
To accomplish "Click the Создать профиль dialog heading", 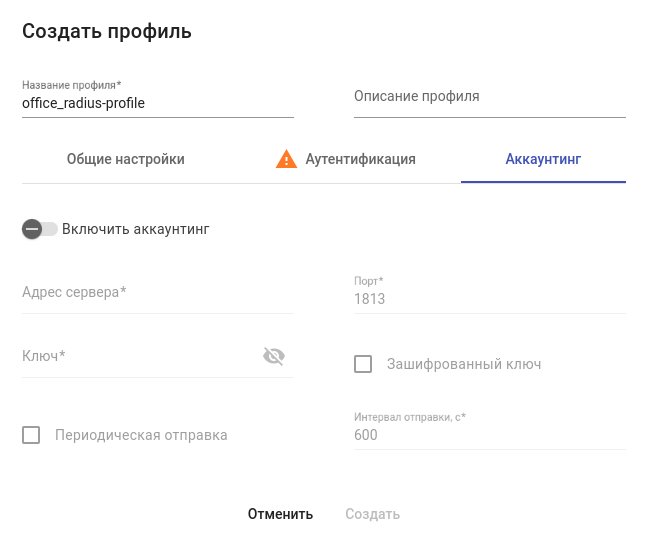I will pos(107,31).
